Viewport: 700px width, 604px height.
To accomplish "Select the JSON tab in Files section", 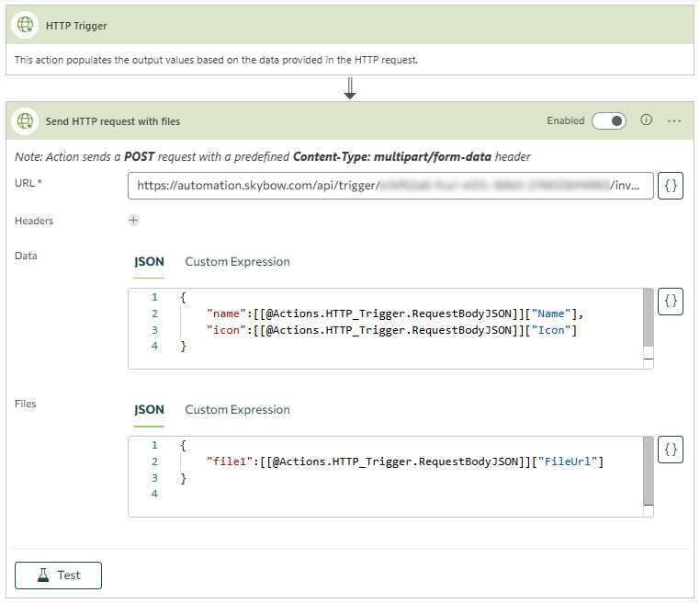I will 149,410.
